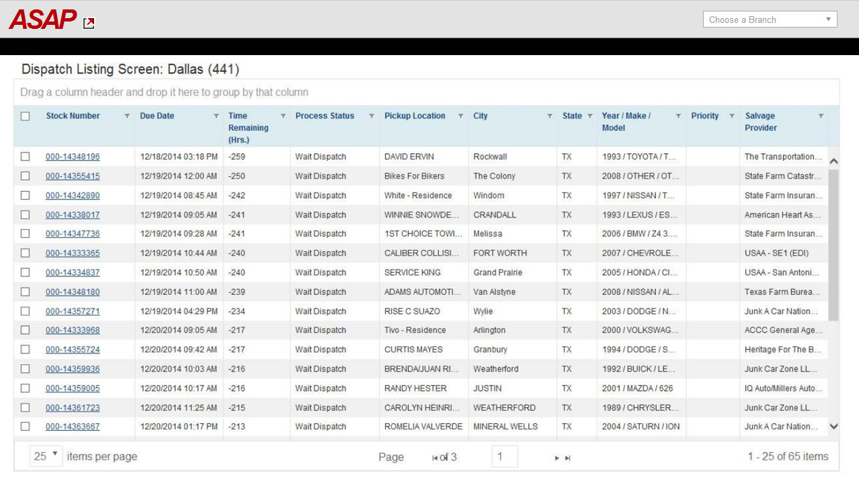Open the Choose a Branch dropdown

[770, 19]
